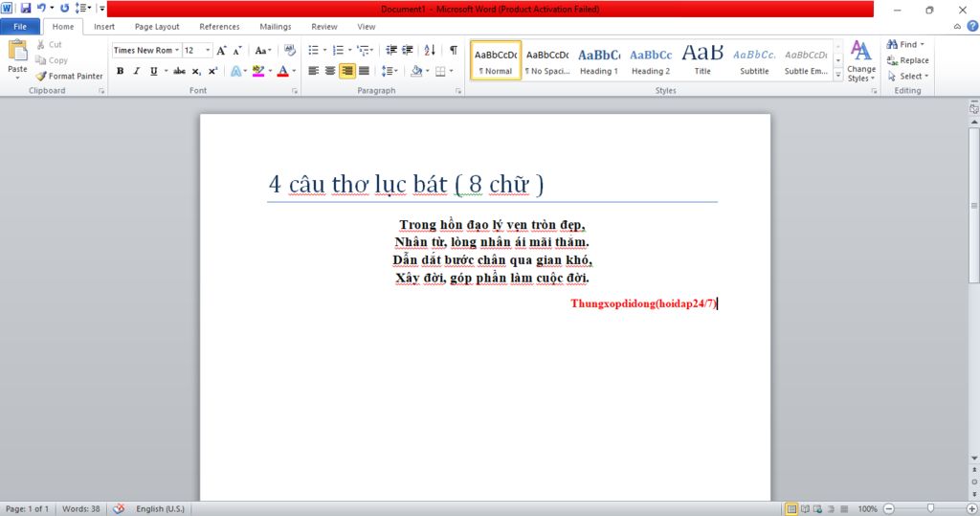Image resolution: width=980 pixels, height=516 pixels.
Task: Apply the Heading 1 style
Action: pyautogui.click(x=599, y=60)
